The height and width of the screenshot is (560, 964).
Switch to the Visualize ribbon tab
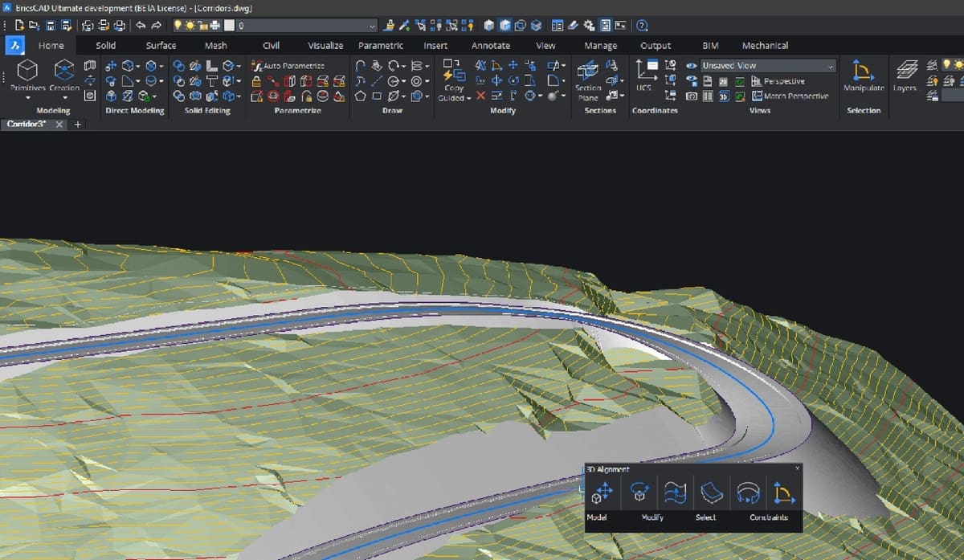click(x=325, y=46)
